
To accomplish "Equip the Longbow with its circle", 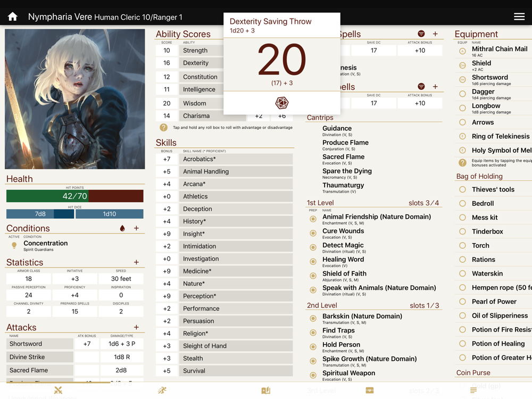I will click(x=462, y=108).
